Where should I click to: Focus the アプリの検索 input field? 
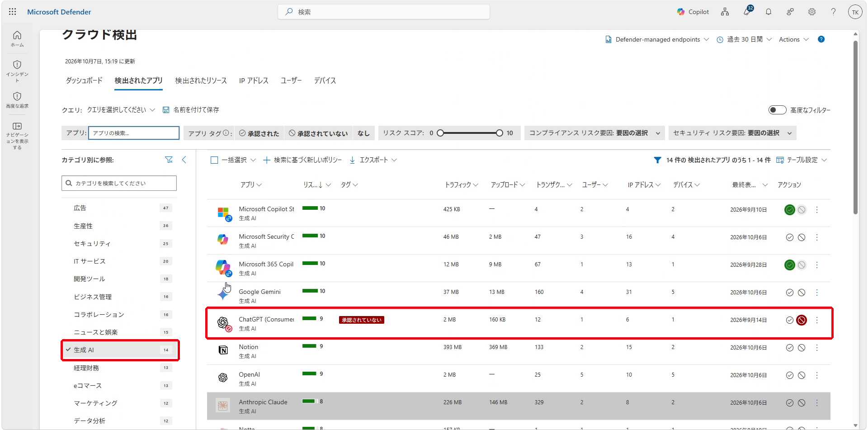click(x=134, y=133)
